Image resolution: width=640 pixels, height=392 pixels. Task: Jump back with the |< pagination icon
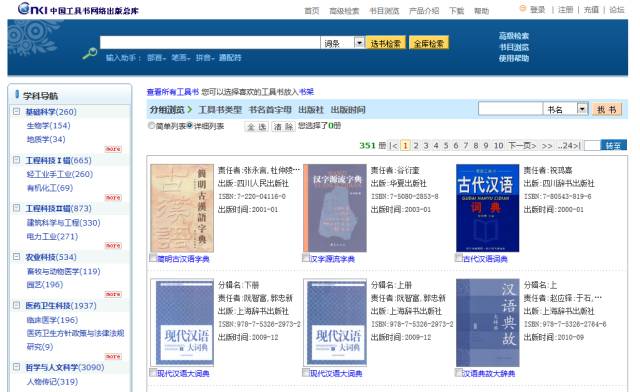[393, 145]
